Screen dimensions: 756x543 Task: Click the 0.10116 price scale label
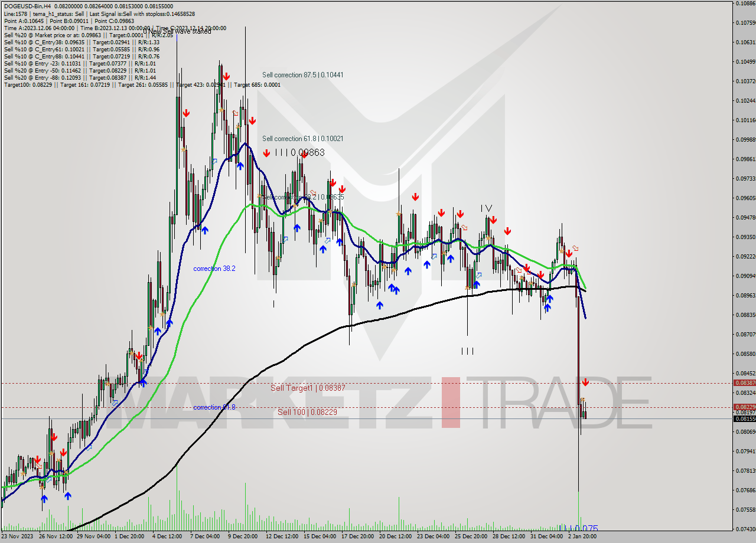pyautogui.click(x=745, y=120)
